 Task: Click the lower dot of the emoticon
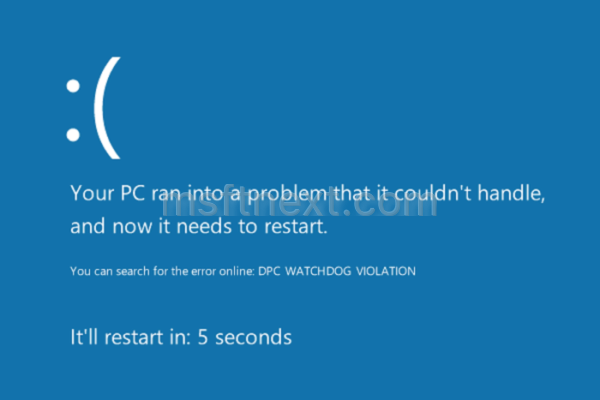click(x=73, y=135)
